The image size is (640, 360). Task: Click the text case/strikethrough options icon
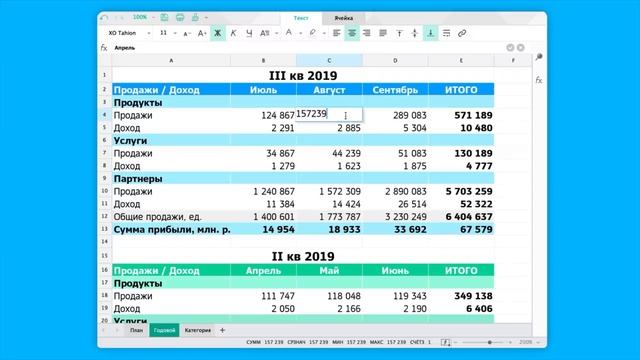(x=264, y=33)
